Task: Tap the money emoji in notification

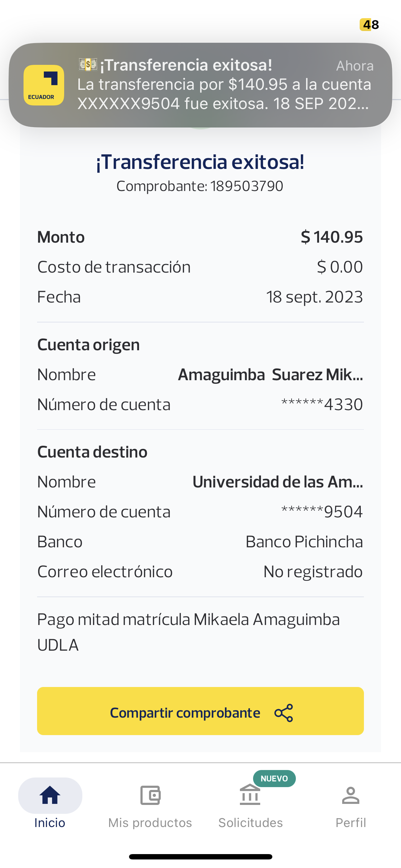Action: [88, 64]
